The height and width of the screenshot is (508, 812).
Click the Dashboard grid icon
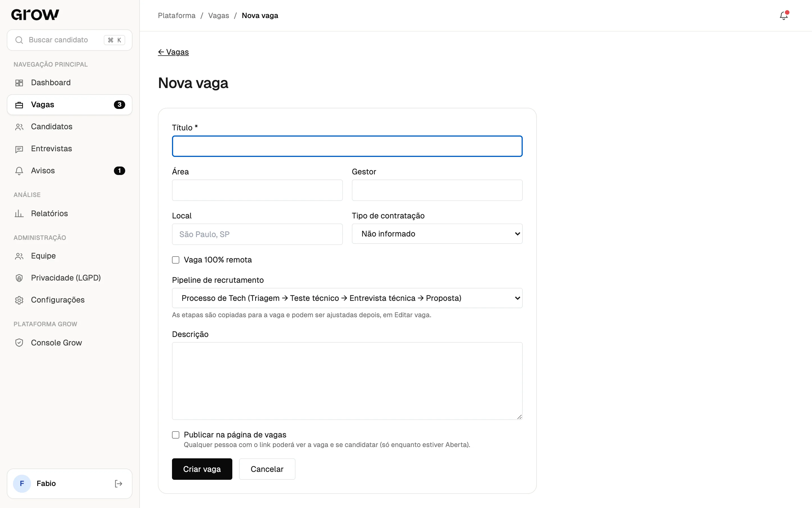point(19,83)
